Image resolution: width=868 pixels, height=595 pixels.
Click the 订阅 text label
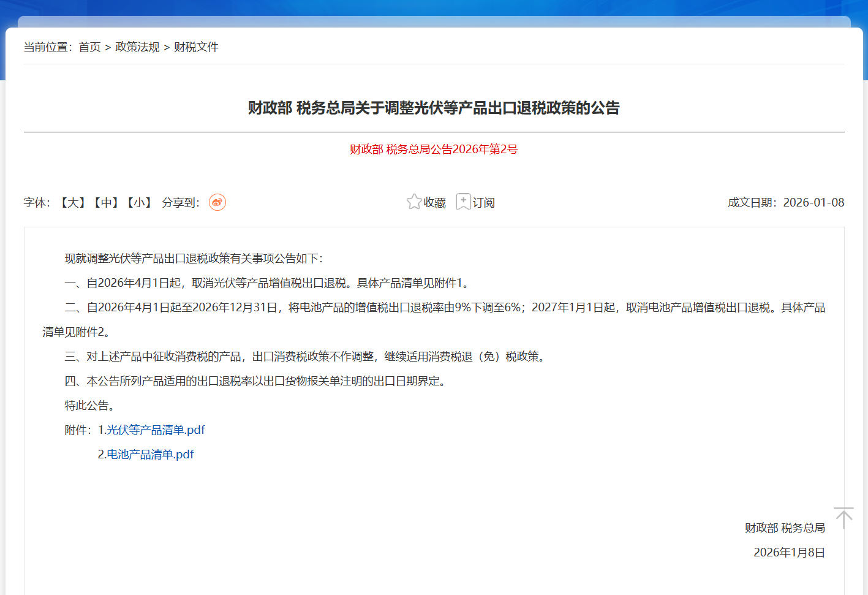click(484, 203)
